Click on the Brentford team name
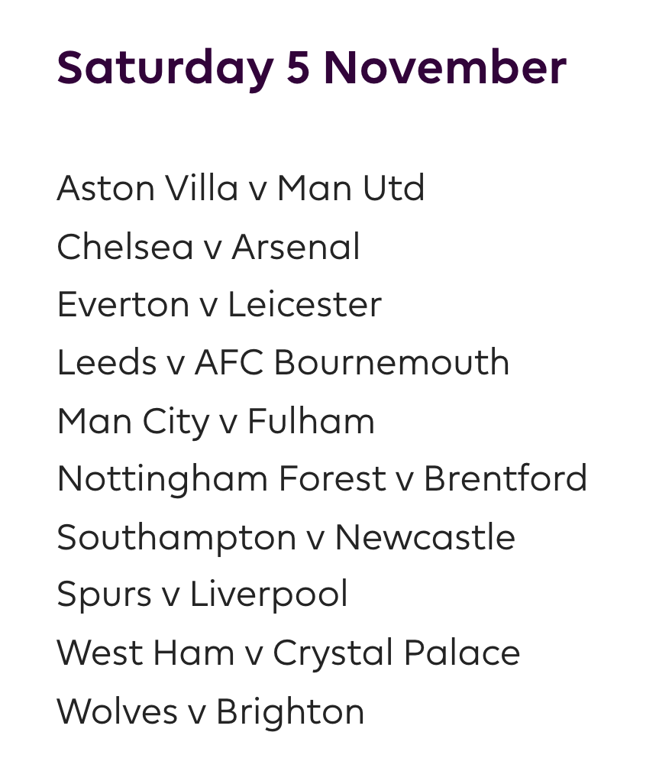The height and width of the screenshot is (784, 672). click(505, 479)
